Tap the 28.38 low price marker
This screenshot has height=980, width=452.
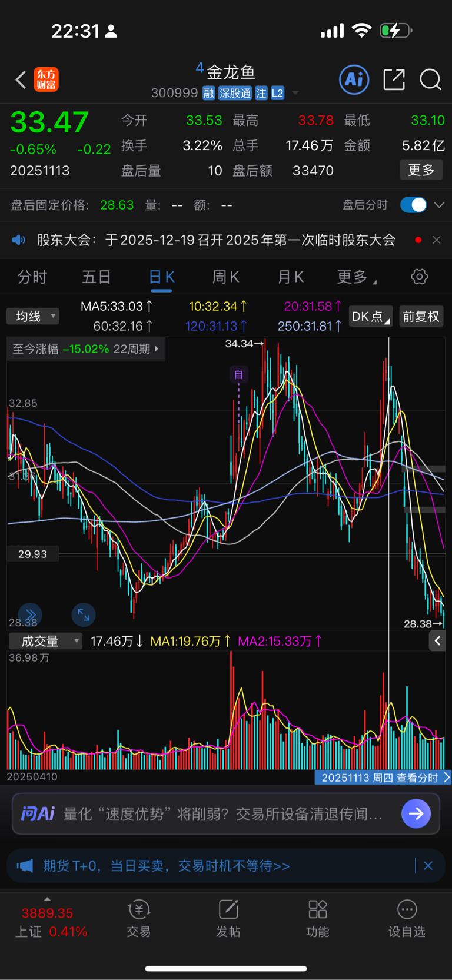click(418, 624)
